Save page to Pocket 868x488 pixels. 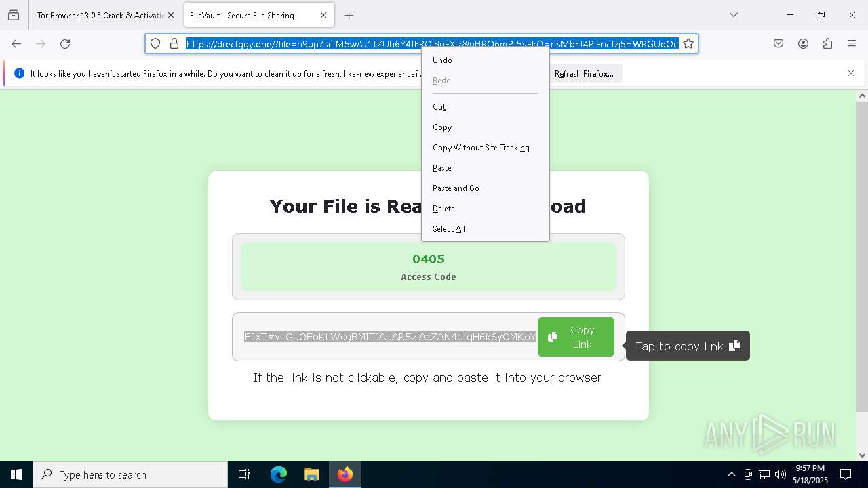coord(778,43)
